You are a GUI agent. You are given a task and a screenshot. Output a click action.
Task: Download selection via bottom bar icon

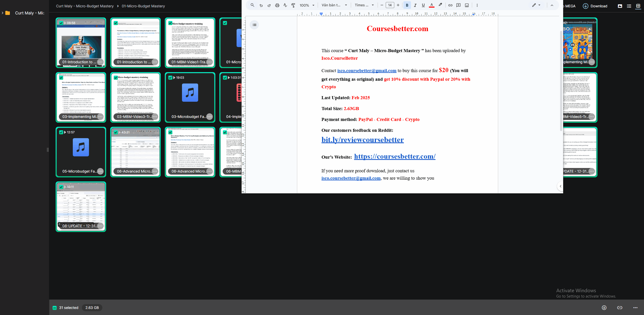[x=604, y=308]
